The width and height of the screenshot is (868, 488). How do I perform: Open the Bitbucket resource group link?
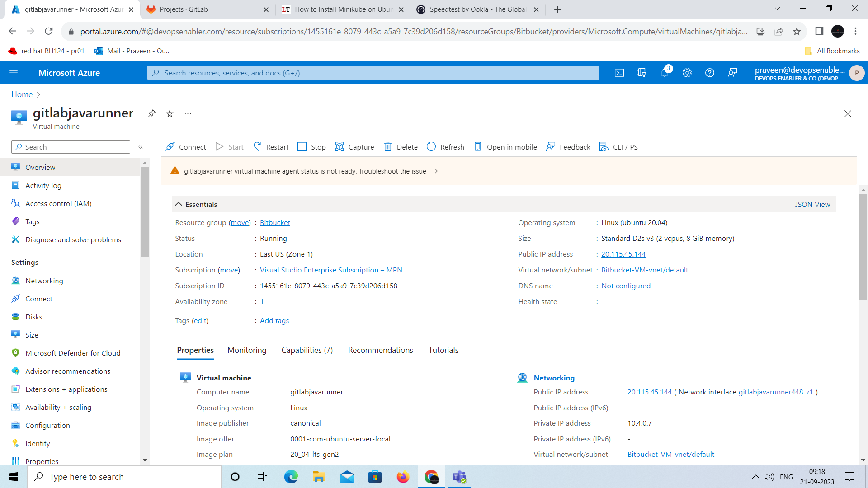pyautogui.click(x=275, y=222)
